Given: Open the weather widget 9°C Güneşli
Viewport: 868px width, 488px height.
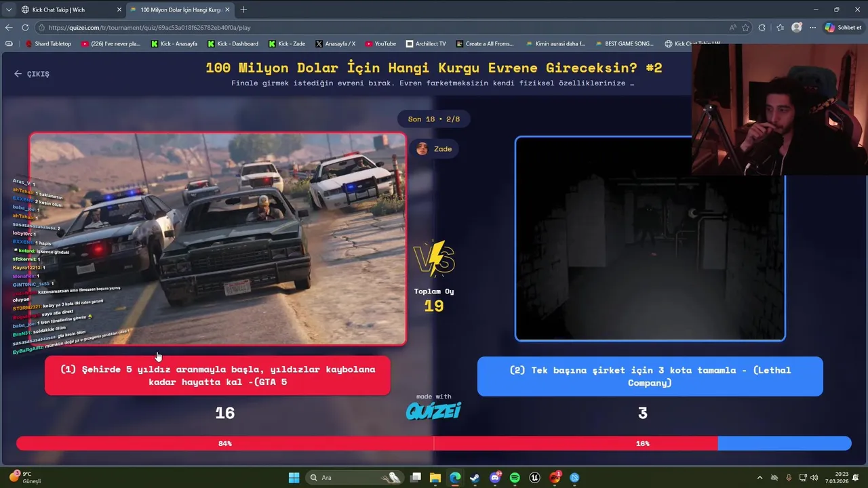Looking at the screenshot, I should point(25,477).
